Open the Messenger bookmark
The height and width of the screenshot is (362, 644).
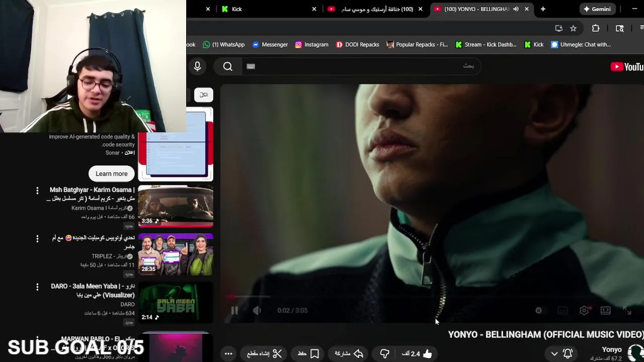(x=270, y=45)
